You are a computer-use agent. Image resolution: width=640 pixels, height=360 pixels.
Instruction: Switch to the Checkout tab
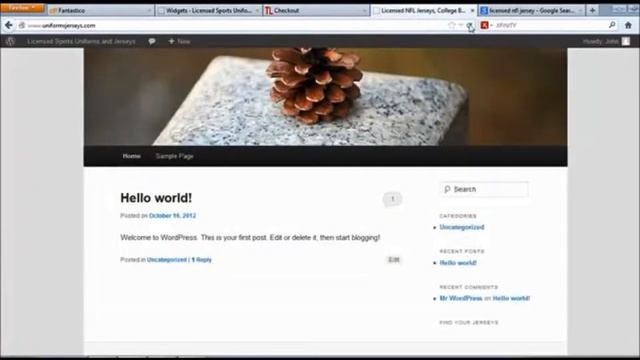tap(316, 11)
